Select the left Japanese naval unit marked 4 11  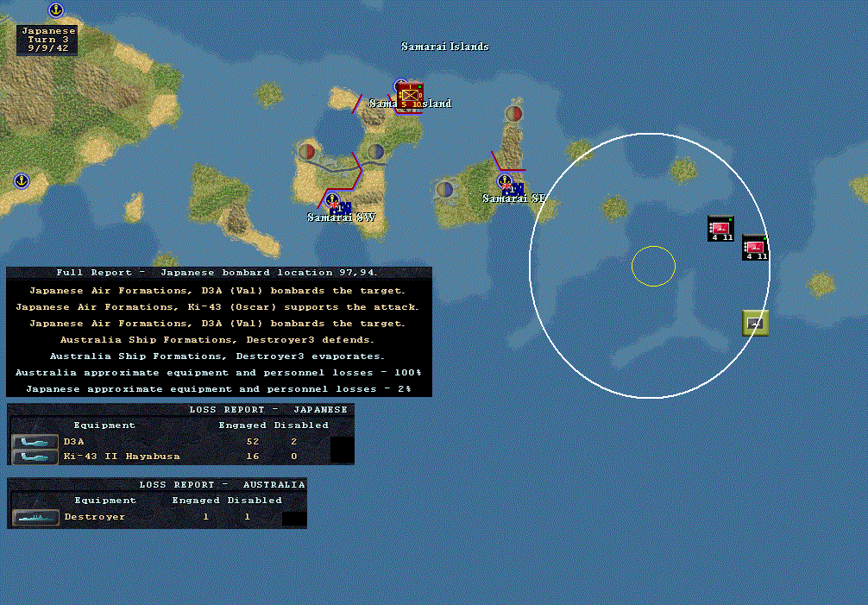(x=720, y=229)
